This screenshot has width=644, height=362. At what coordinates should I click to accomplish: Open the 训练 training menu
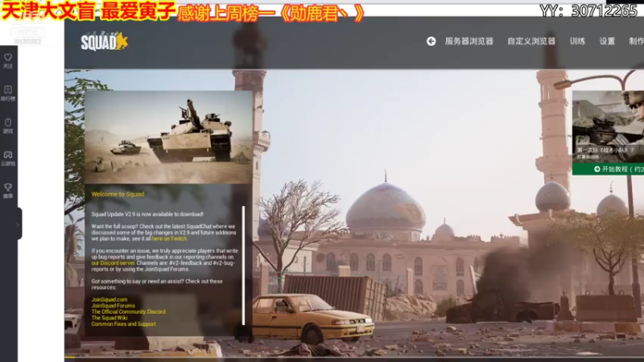(x=577, y=41)
